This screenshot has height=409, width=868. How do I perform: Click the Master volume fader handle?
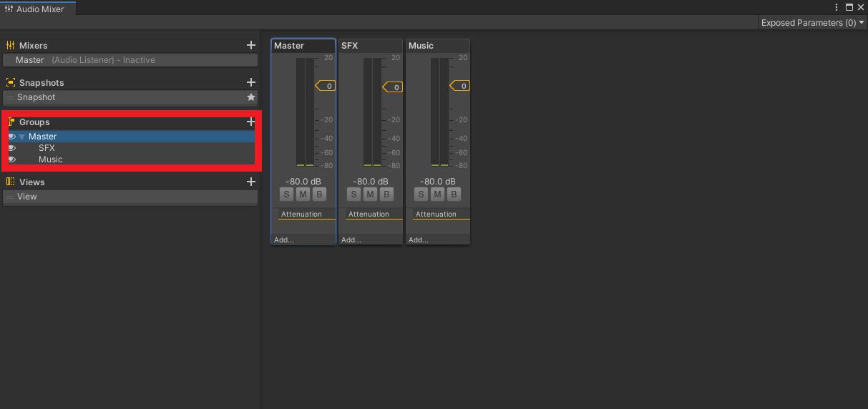click(x=326, y=86)
